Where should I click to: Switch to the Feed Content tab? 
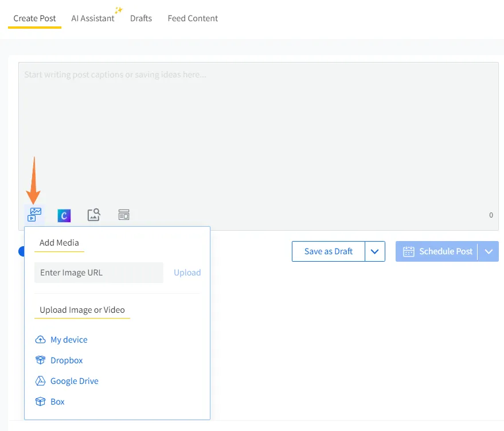[193, 18]
